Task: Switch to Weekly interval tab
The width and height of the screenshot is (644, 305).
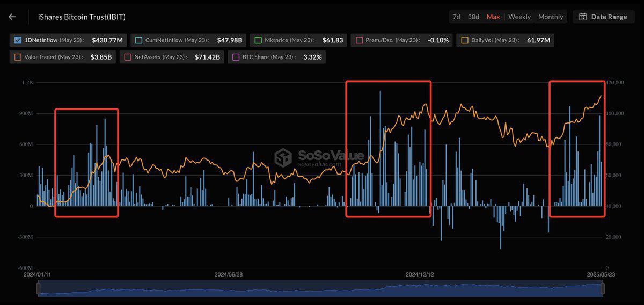Action: tap(519, 17)
